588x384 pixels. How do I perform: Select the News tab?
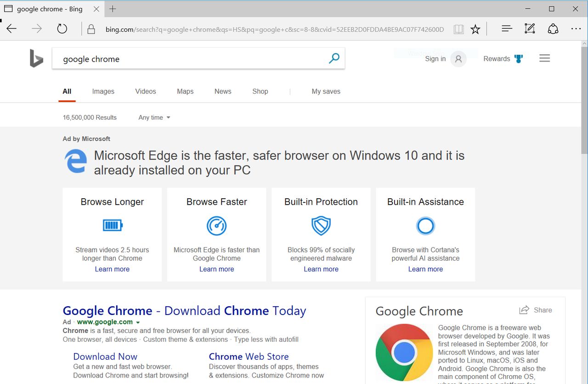tap(223, 92)
